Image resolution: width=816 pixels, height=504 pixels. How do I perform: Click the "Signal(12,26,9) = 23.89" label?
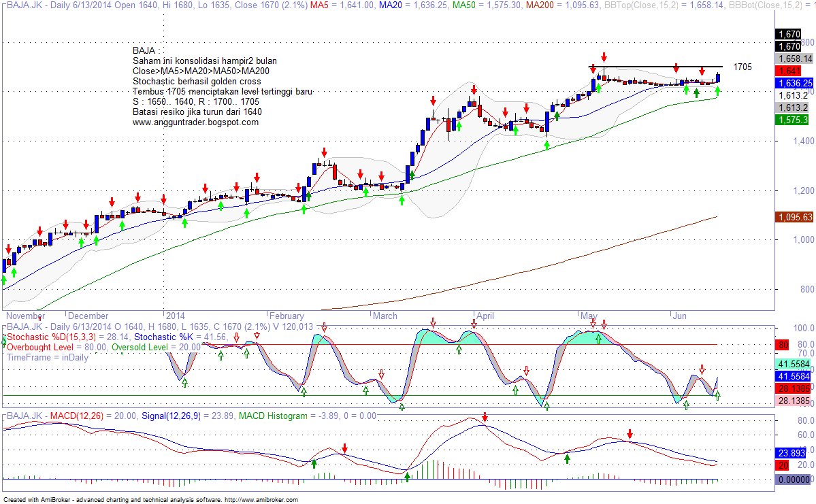tap(187, 416)
